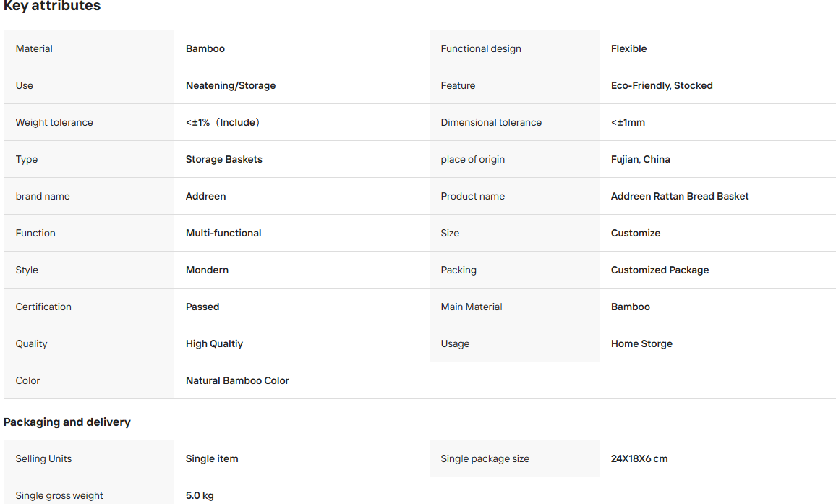Image resolution: width=836 pixels, height=504 pixels.
Task: Click the 5.0 kg gross weight value
Action: pos(200,495)
